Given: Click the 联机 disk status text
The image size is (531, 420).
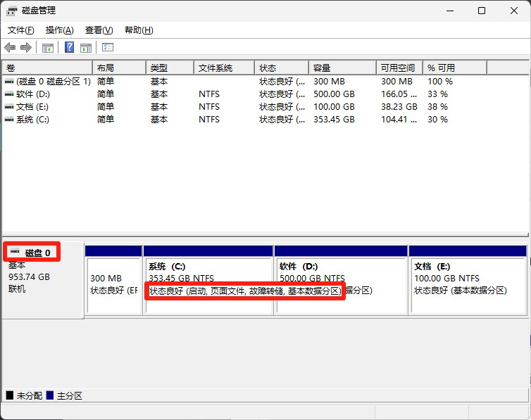Looking at the screenshot, I should click(x=17, y=289).
